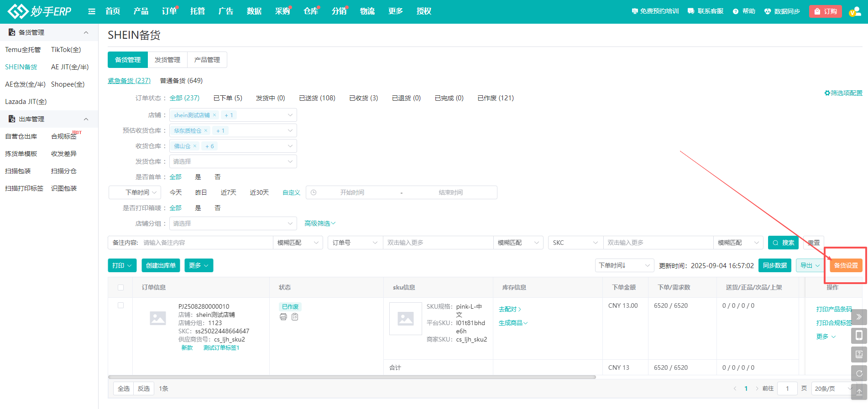Switch to 产品管理 tab

pyautogui.click(x=207, y=60)
